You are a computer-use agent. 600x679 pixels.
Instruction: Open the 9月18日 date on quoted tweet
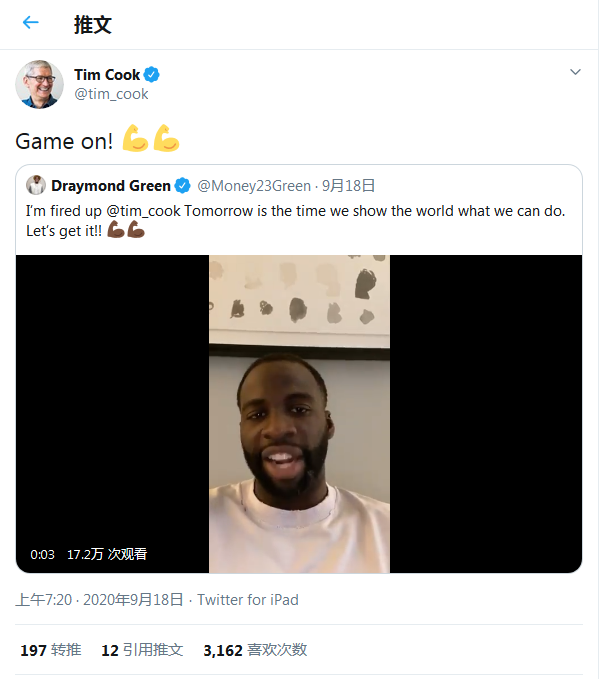tap(349, 185)
